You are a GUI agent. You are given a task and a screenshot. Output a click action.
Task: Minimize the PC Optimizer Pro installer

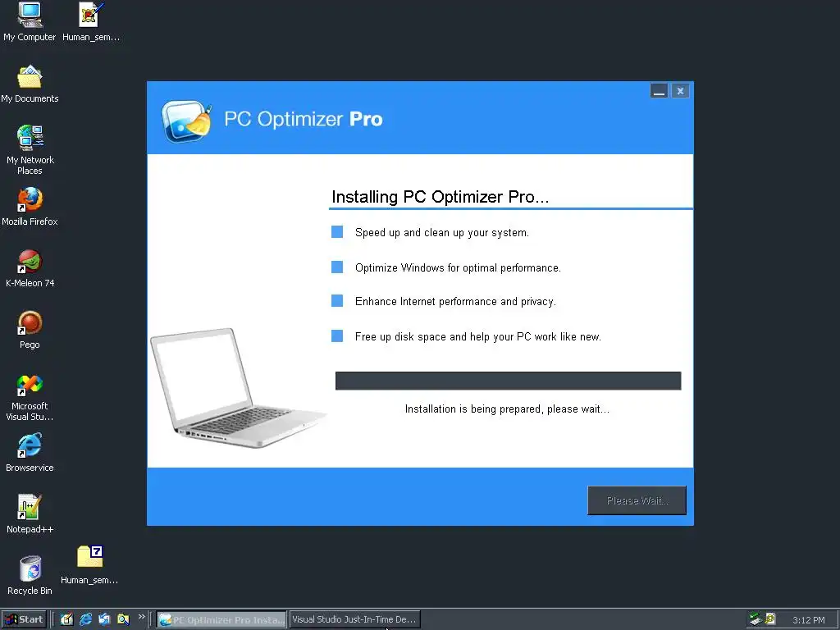tap(659, 91)
